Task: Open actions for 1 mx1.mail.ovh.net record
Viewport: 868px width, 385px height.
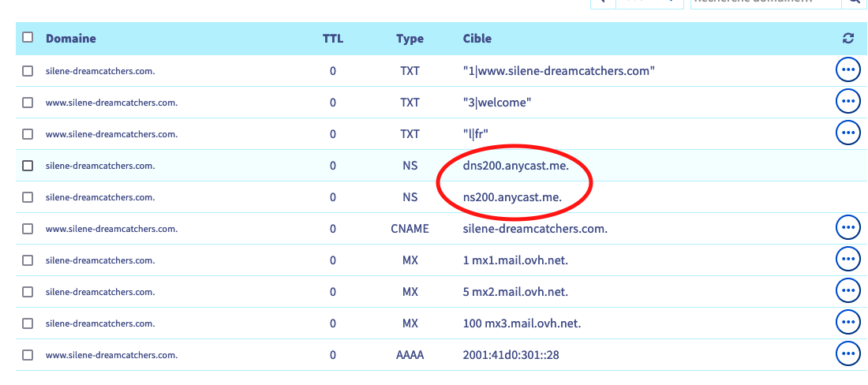Action: [847, 260]
